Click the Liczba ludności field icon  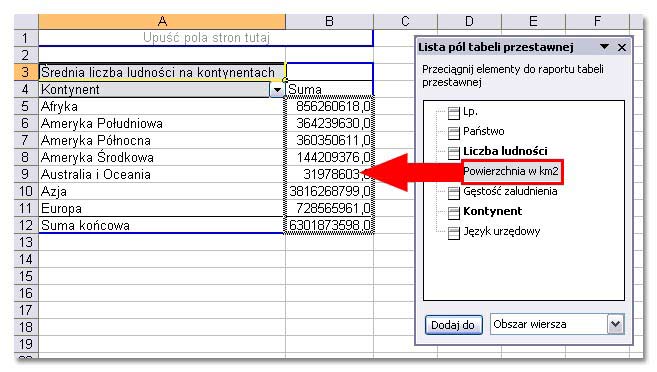coord(453,153)
